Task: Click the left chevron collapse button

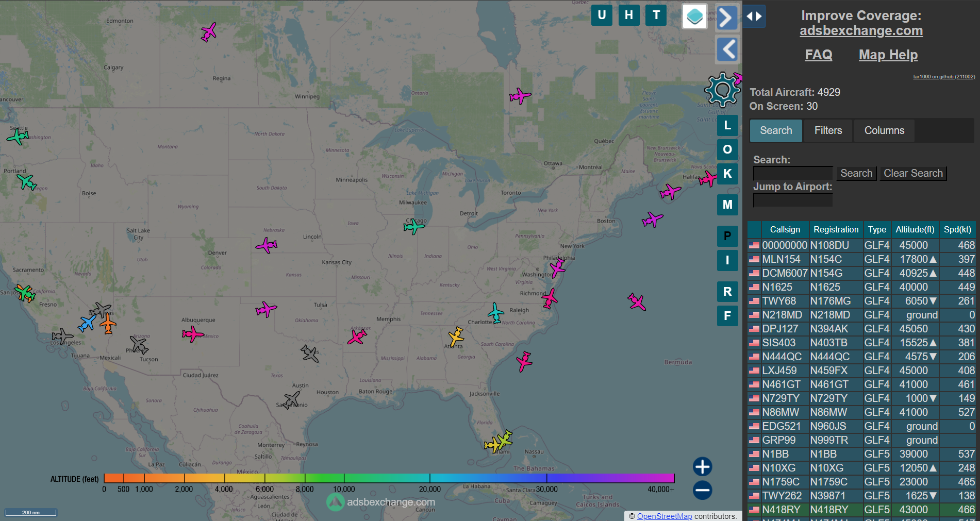Action: point(727,49)
